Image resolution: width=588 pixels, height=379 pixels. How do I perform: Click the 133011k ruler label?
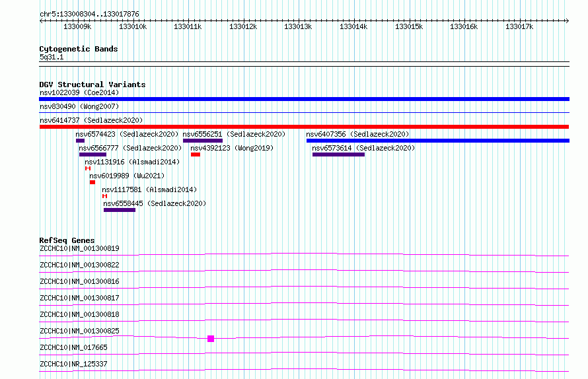tap(188, 26)
